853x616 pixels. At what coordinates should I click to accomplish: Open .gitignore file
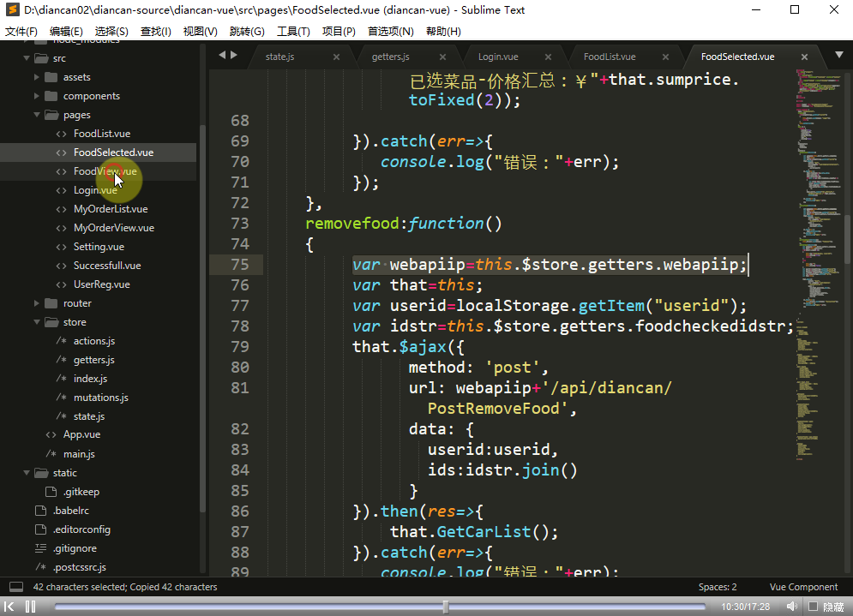click(75, 548)
